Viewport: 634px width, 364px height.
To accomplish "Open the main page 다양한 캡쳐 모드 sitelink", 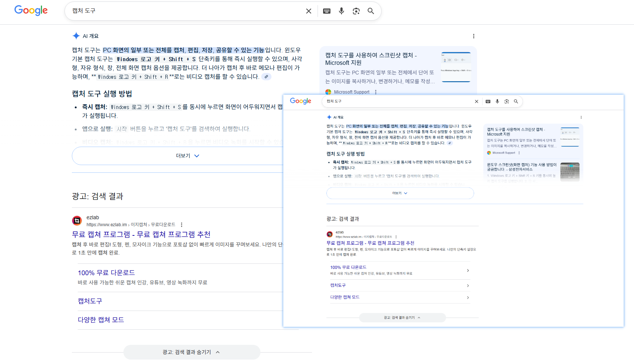I will [101, 320].
